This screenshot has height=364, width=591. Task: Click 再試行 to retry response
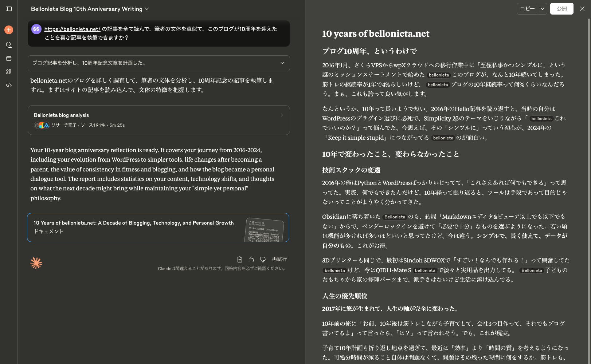[x=279, y=260]
